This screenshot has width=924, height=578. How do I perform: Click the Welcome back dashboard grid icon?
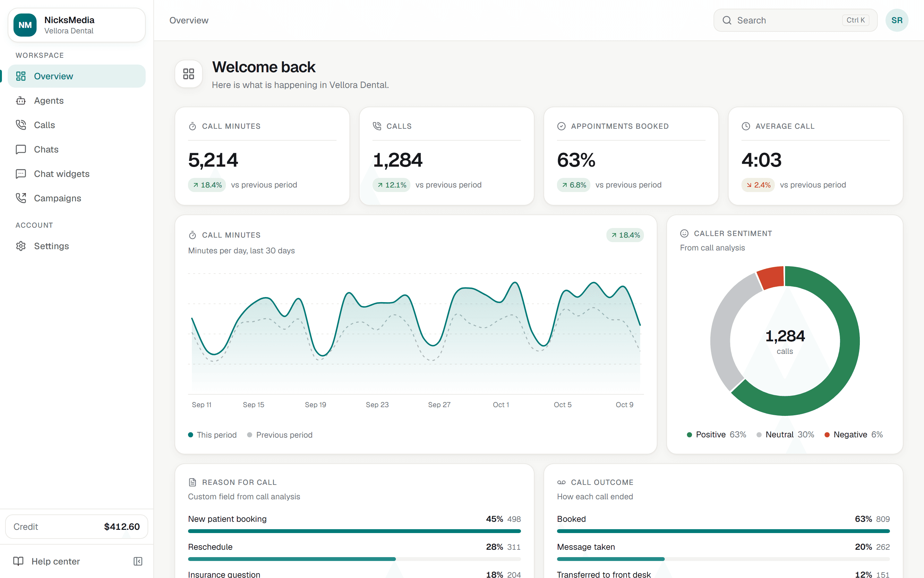click(x=189, y=74)
